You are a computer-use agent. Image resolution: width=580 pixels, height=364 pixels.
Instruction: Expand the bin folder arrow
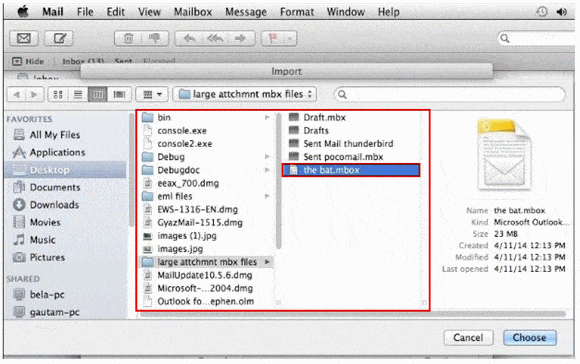(x=267, y=118)
